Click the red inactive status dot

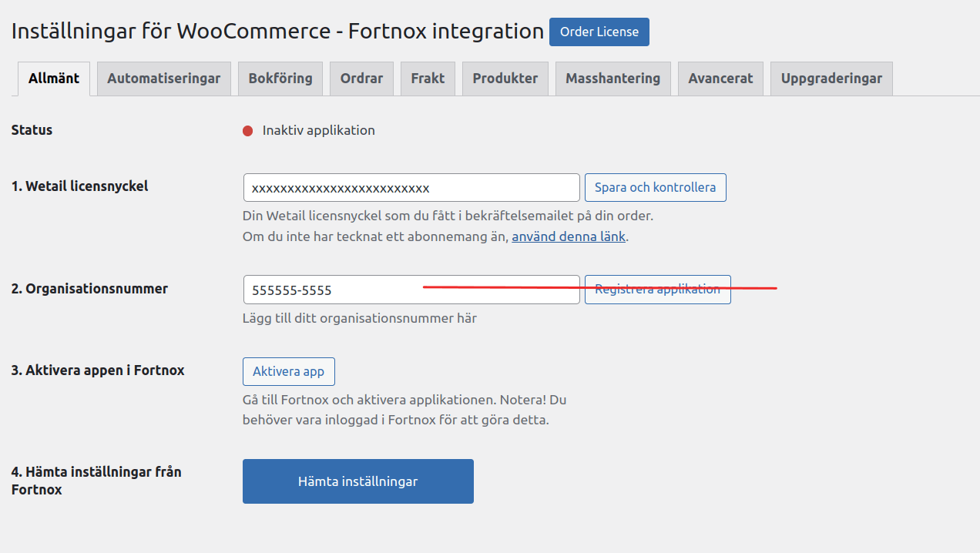[248, 131]
